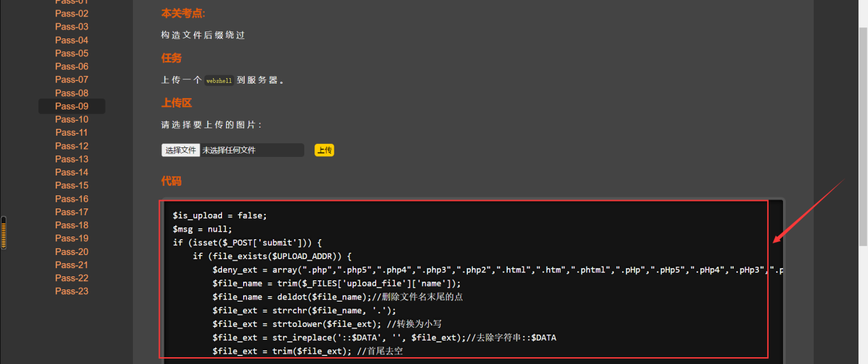Click the 选择文件 choose file button
Screen dimensions: 868x364
(181, 150)
